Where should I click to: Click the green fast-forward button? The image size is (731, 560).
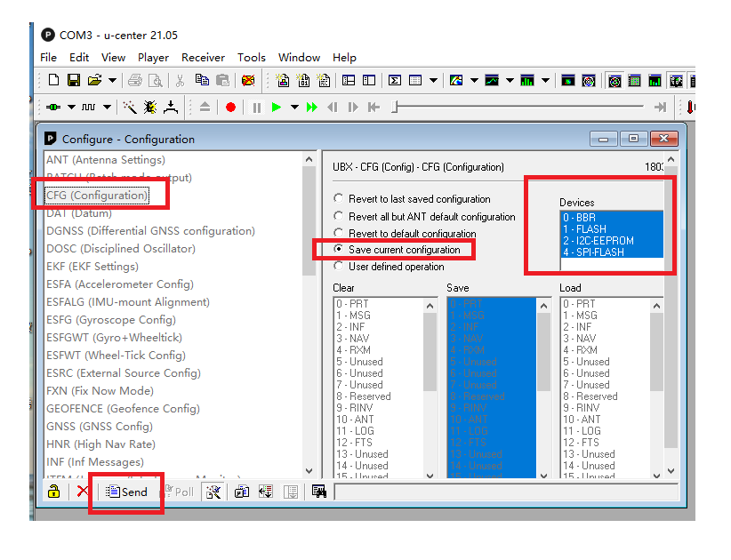[x=312, y=108]
